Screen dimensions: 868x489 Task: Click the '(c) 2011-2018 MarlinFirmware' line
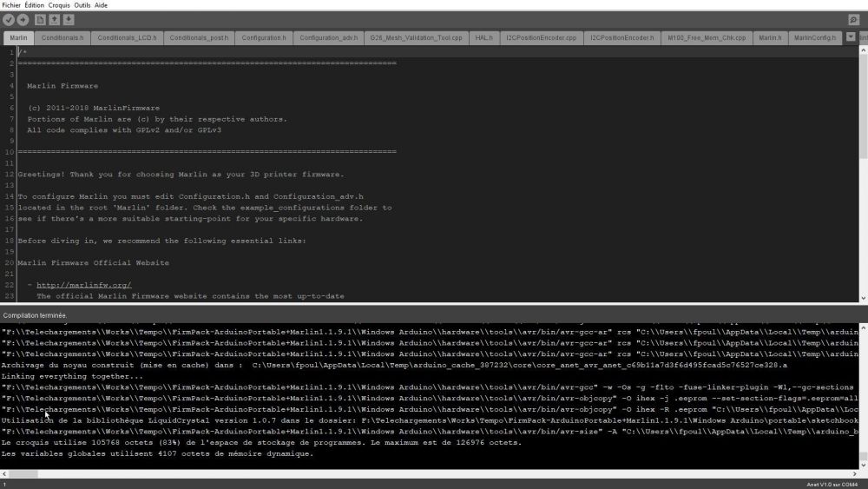94,108
